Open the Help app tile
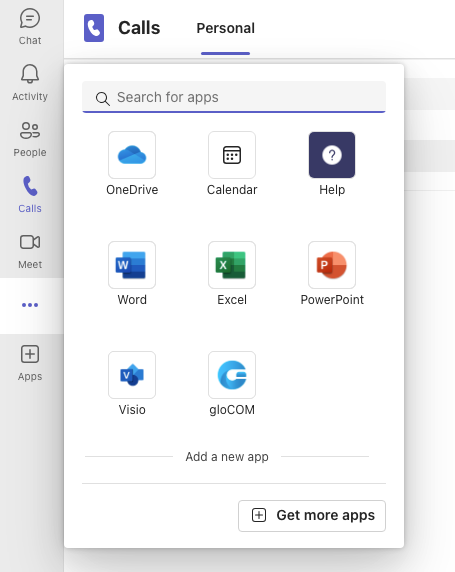The width and height of the screenshot is (455, 572). click(x=332, y=164)
